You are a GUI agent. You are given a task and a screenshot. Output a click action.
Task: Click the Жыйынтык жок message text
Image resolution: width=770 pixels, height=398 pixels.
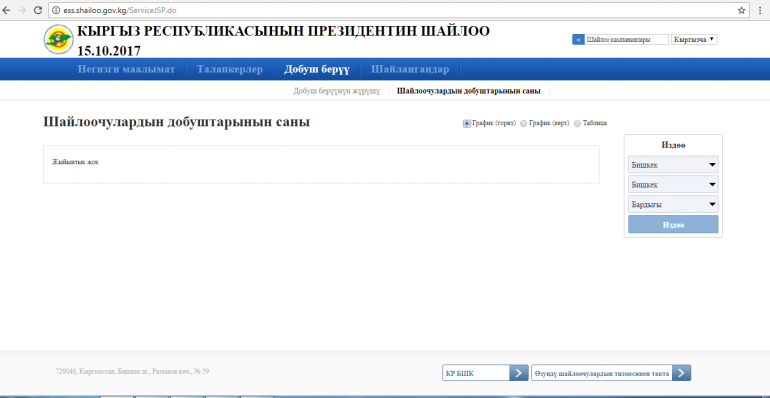(75, 162)
